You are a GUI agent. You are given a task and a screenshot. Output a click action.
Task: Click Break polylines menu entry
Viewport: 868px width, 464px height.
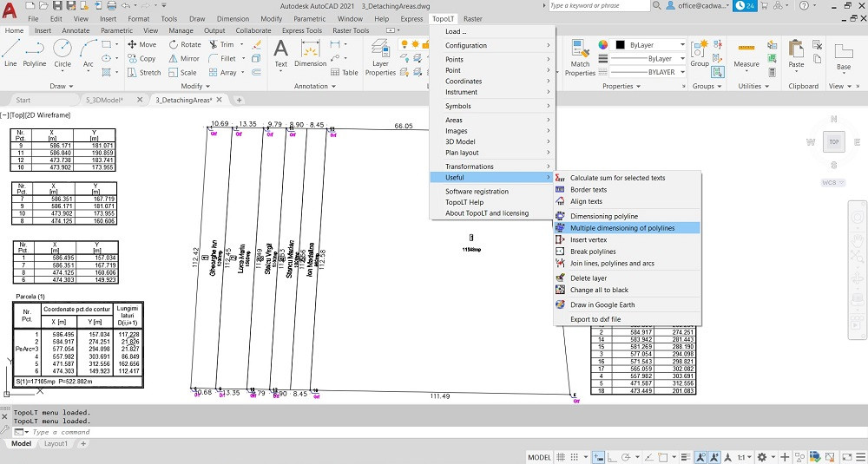coord(593,252)
